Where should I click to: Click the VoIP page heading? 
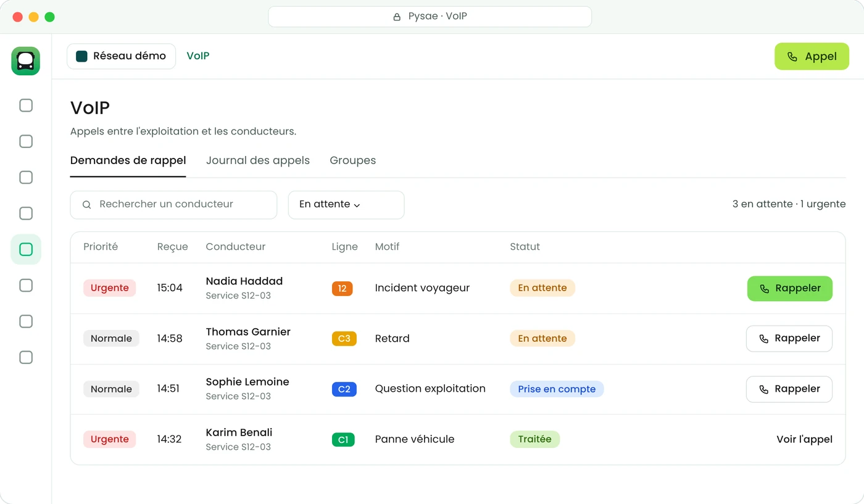click(x=90, y=108)
